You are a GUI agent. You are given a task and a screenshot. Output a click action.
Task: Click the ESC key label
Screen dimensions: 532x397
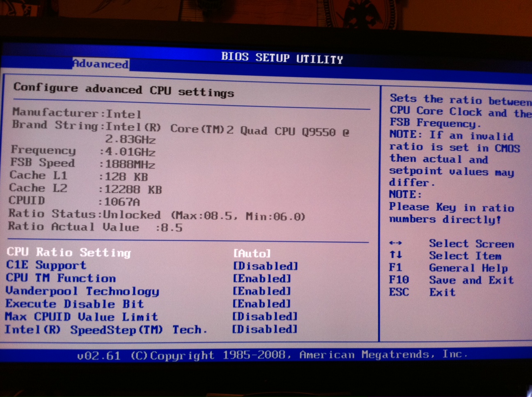[x=399, y=292]
